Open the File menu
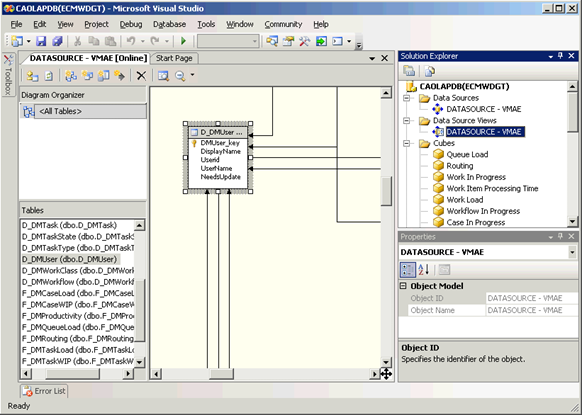Screen dimensions: 582x415 16,24
